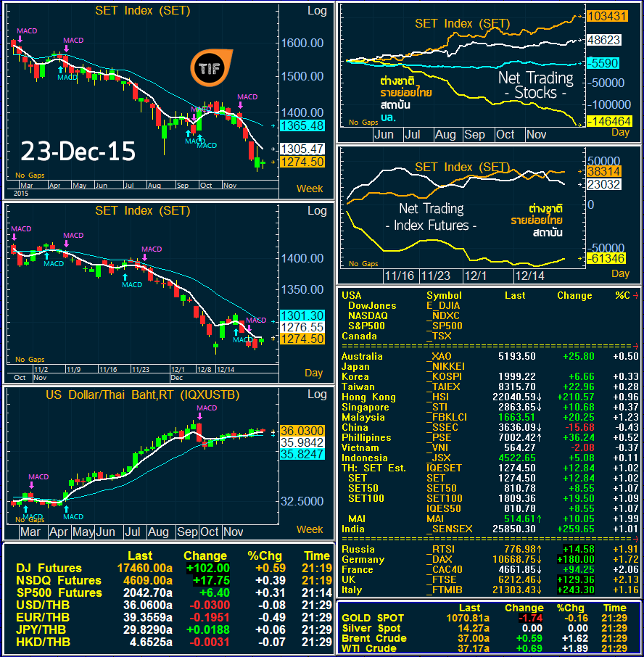644x657 pixels.
Task: Select the EUR/THB row label
Action: pyautogui.click(x=43, y=618)
